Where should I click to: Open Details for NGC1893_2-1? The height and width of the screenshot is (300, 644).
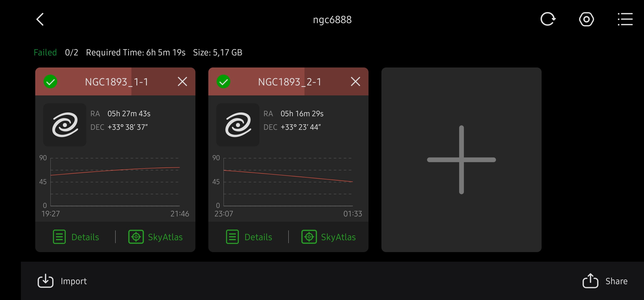[x=249, y=237]
